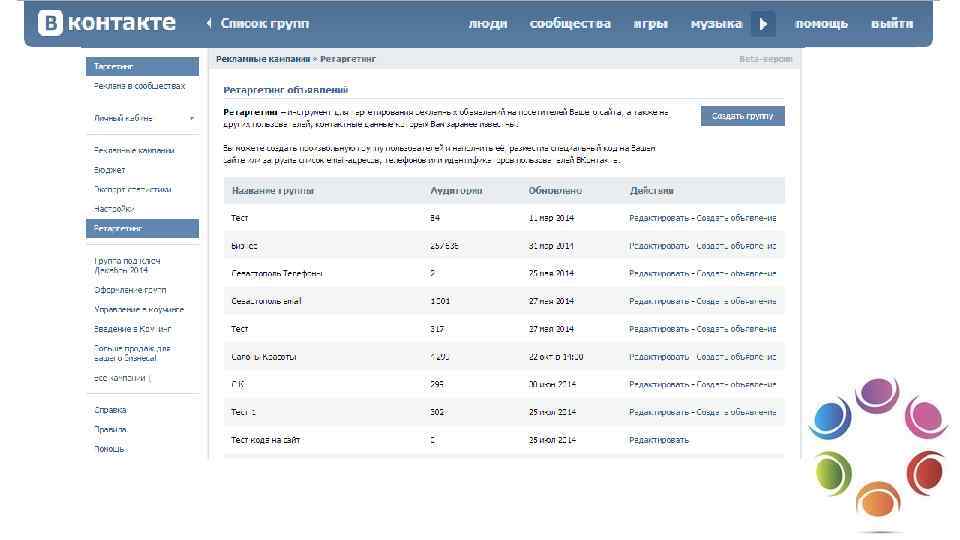Click date 22 окт в 14:00

[x=556, y=356]
